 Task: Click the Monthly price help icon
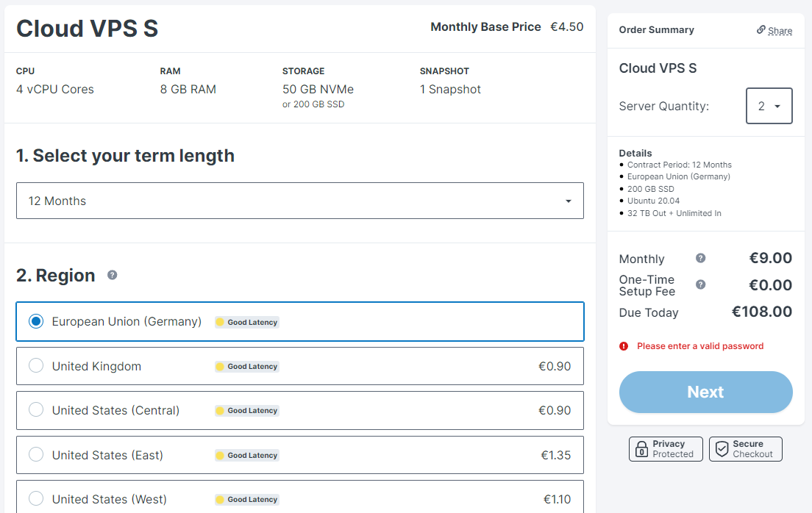point(700,258)
